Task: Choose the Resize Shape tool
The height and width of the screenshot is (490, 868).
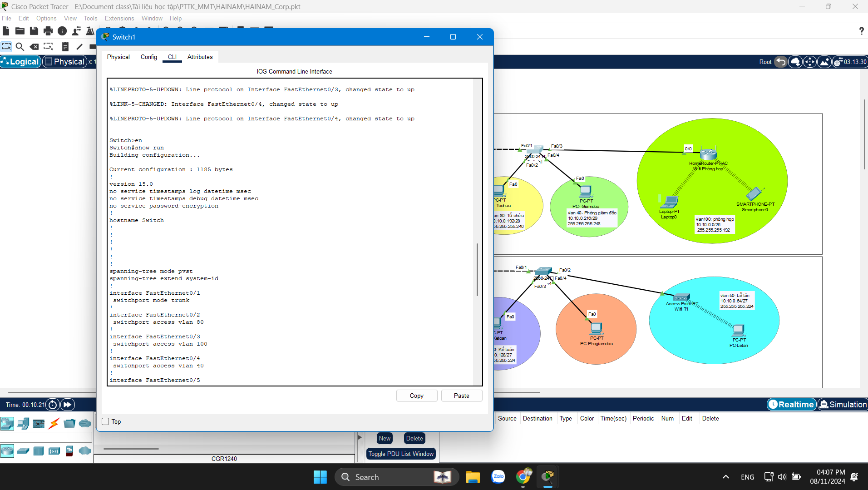Action: (48, 46)
